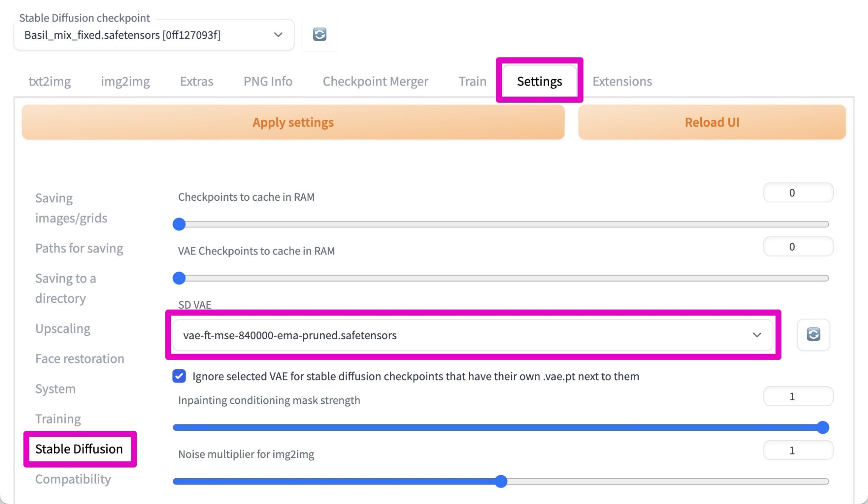Click the Noise multiplier for img2img value field
The width and height of the screenshot is (868, 504).
click(x=798, y=450)
